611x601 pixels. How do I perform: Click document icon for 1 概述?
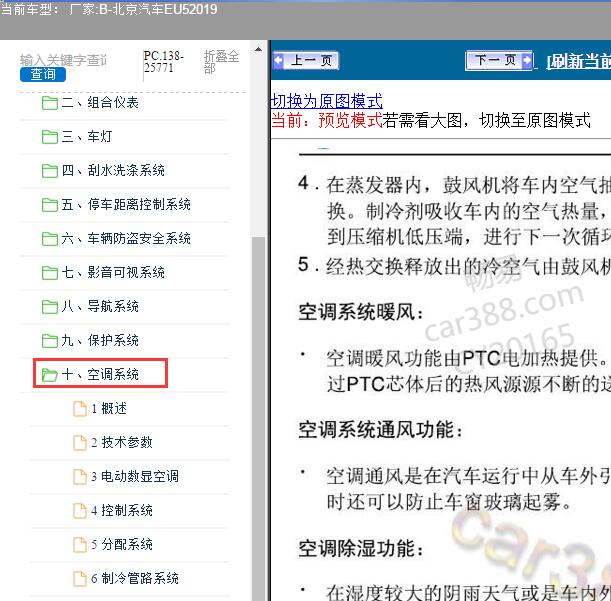point(80,408)
